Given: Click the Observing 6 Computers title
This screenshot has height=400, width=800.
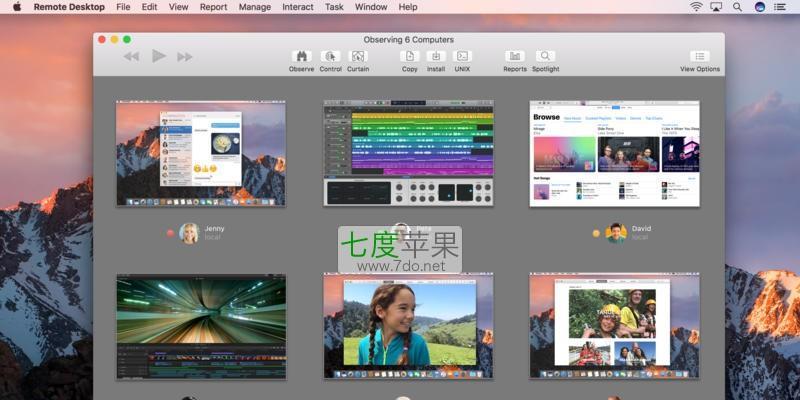Looking at the screenshot, I should coord(409,40).
